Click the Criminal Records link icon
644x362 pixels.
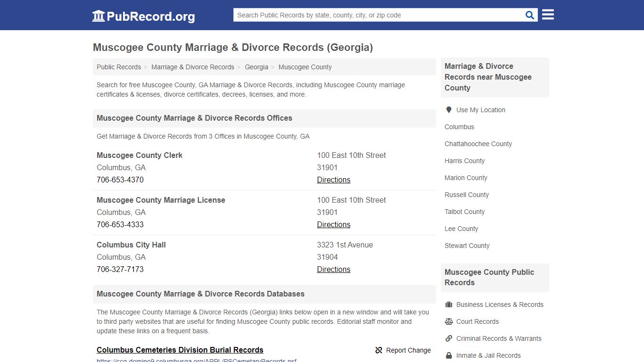[x=449, y=338]
